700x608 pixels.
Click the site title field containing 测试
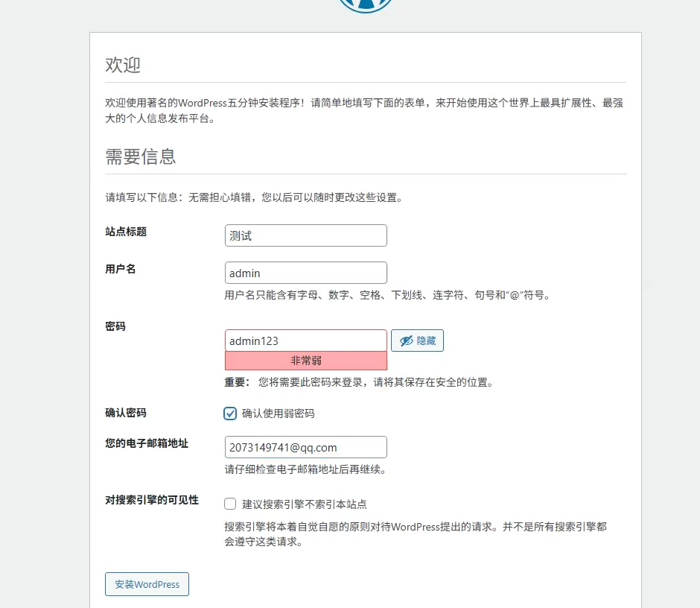click(306, 235)
